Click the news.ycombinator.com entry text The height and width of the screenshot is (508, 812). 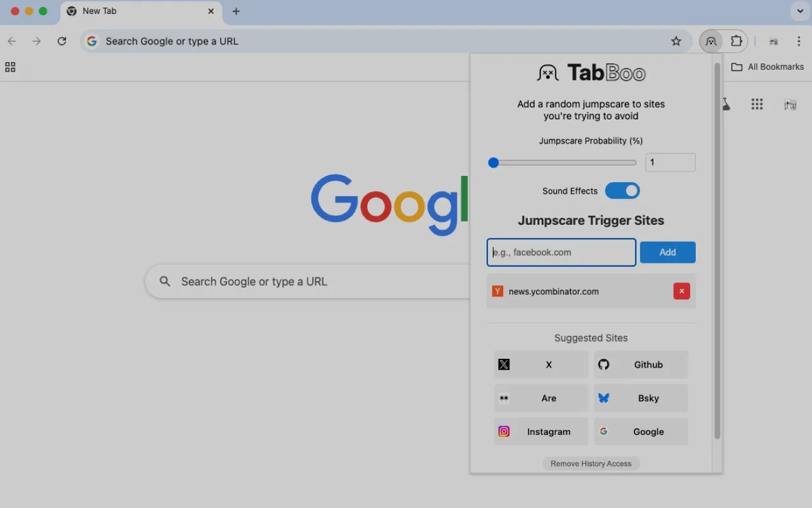[554, 291]
